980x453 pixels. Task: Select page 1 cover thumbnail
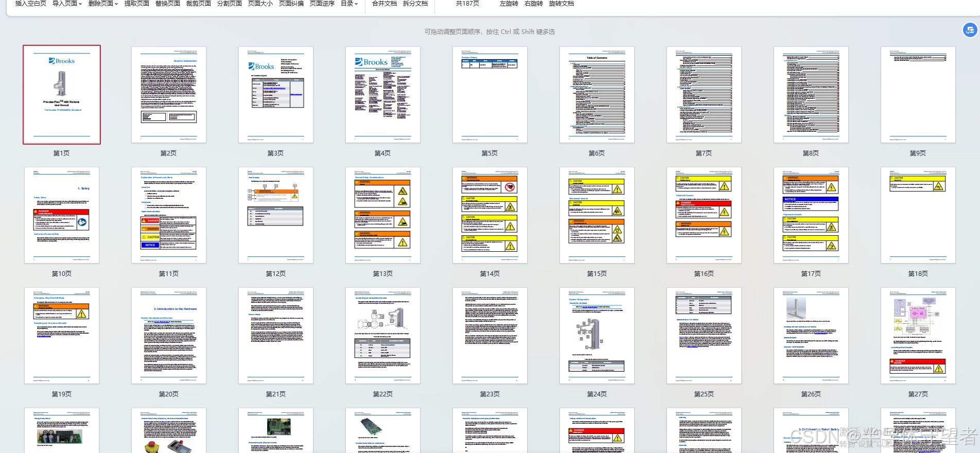tap(62, 95)
